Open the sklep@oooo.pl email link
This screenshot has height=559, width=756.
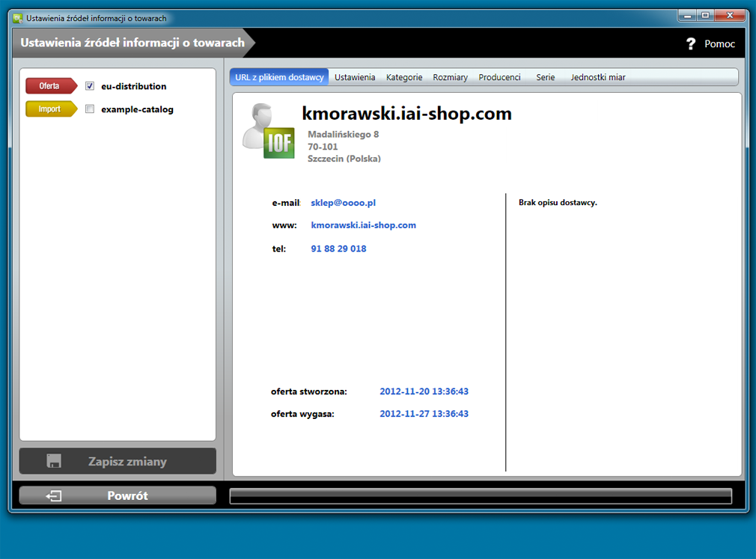click(x=343, y=203)
